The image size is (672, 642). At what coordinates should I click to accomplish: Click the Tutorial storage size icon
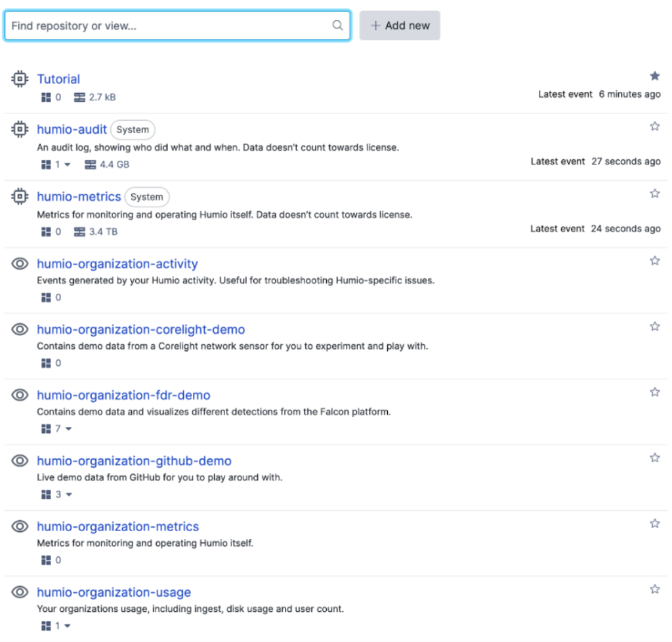[79, 97]
